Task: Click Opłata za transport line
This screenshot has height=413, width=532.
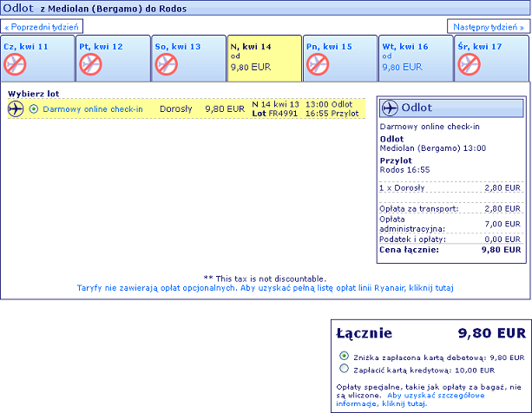Action: point(450,208)
